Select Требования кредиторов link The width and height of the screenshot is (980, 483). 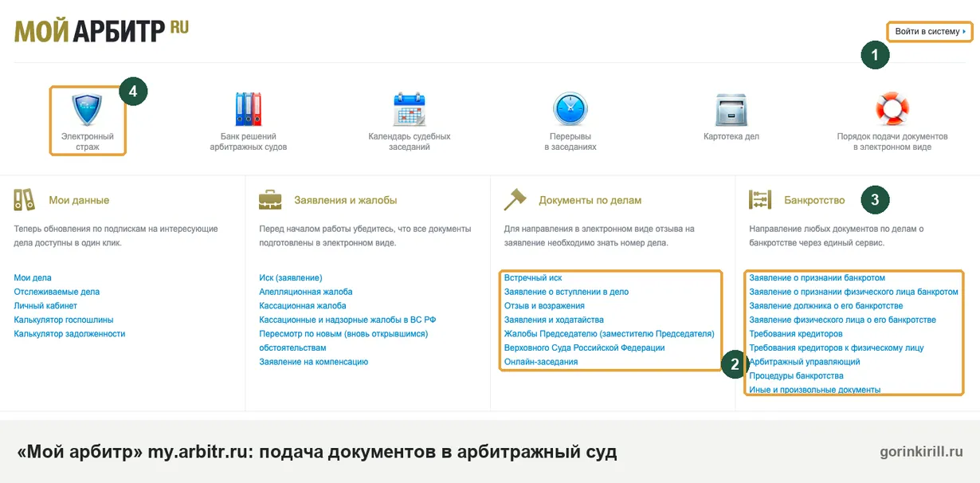(x=796, y=334)
